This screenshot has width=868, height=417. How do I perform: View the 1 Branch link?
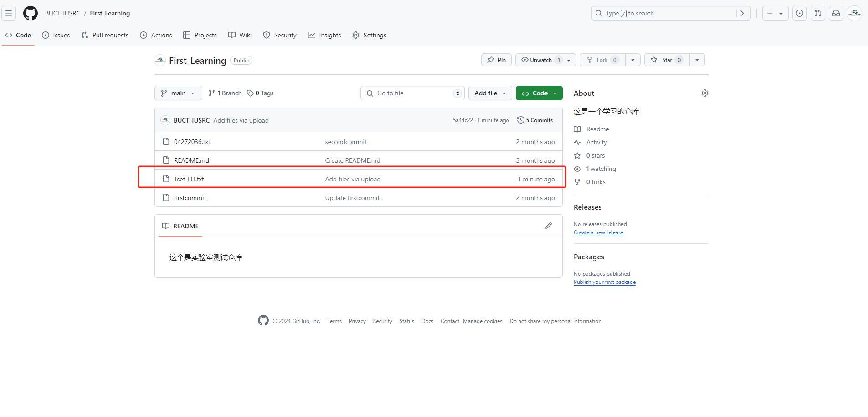tap(225, 93)
